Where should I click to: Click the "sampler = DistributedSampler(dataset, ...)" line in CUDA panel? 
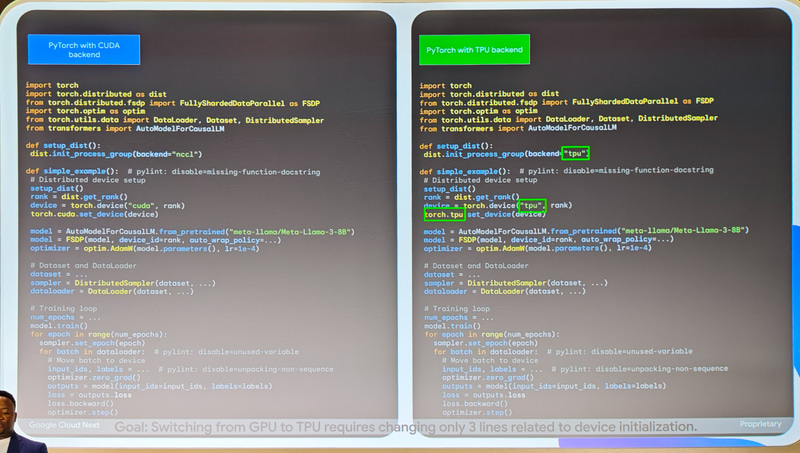123,283
